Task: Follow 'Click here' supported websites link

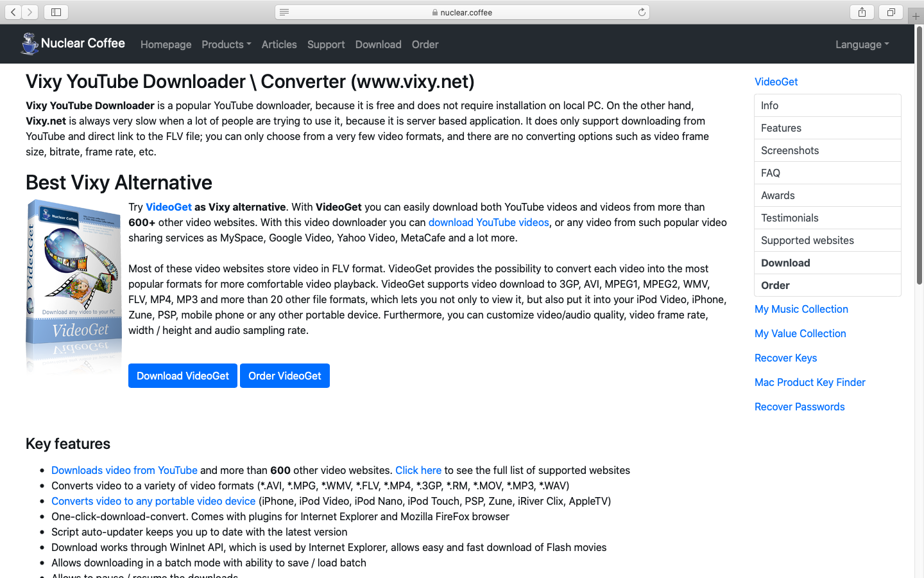Action: 418,470
